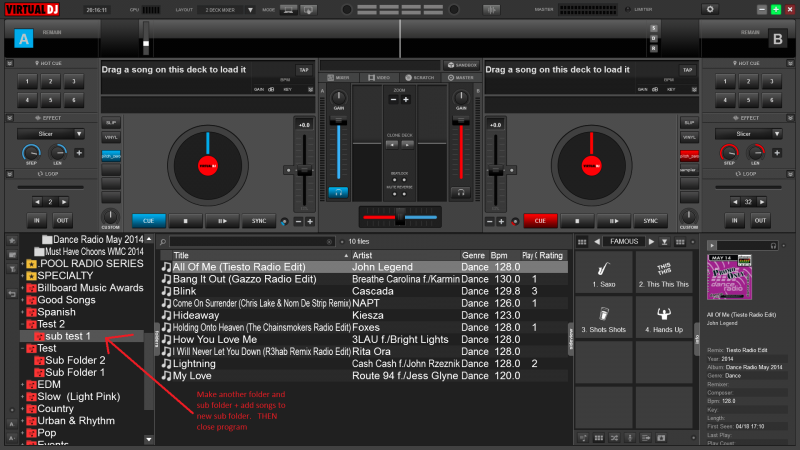Click Dance Radio album art thumbnail

[729, 278]
